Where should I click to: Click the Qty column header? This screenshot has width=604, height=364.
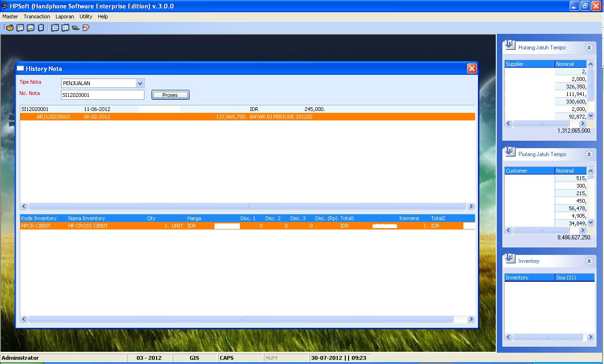pyautogui.click(x=151, y=218)
